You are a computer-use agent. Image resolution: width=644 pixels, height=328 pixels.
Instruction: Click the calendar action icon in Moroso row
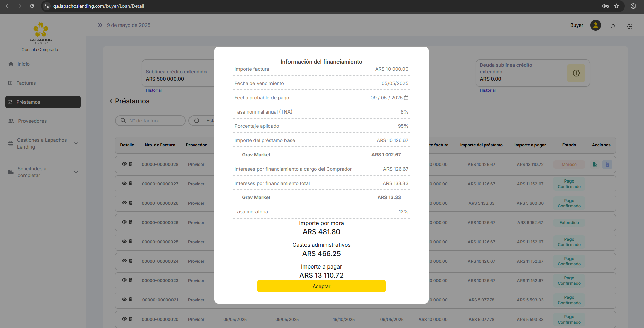pos(607,165)
